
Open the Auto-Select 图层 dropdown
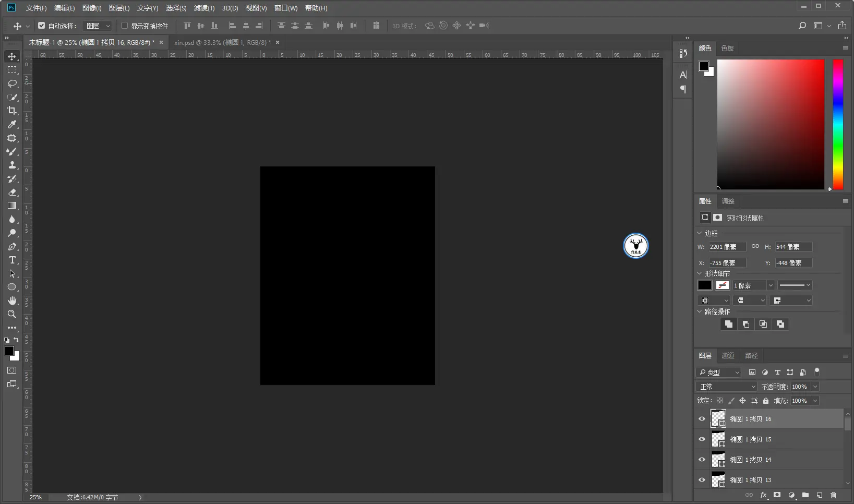point(98,26)
